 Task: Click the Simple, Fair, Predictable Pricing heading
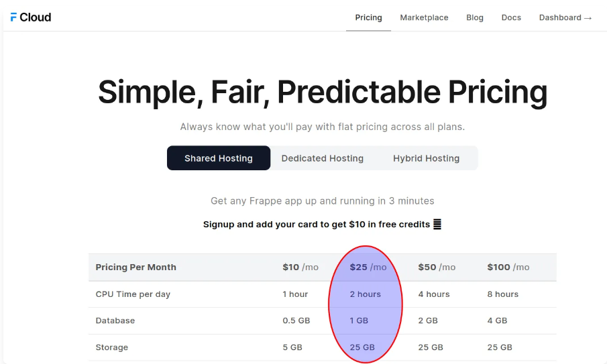pyautogui.click(x=323, y=92)
